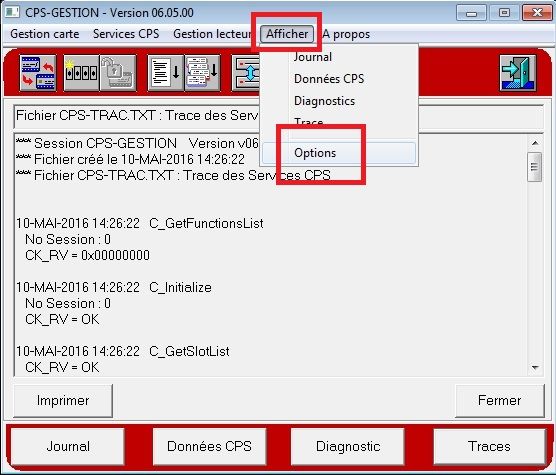556x475 pixels.
Task: Close the CPS-GESTION window
Action: pos(537,13)
